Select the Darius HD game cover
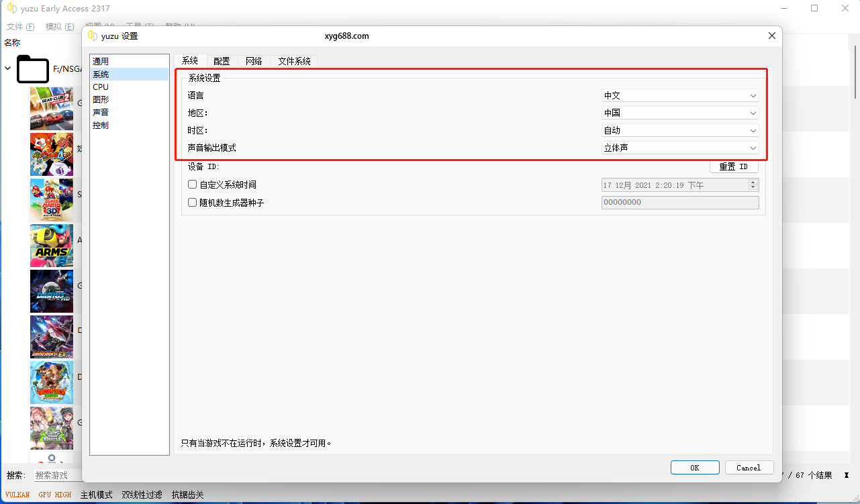 [52, 291]
